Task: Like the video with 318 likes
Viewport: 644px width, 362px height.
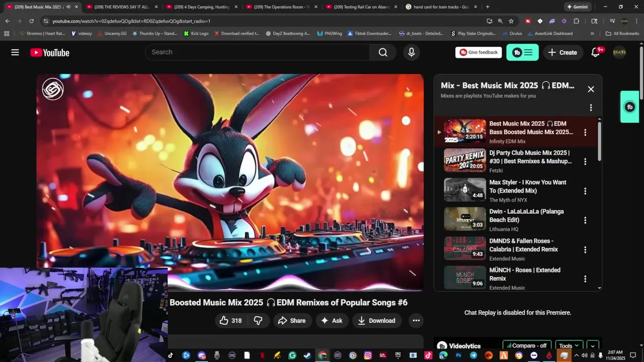Action: 230,320
